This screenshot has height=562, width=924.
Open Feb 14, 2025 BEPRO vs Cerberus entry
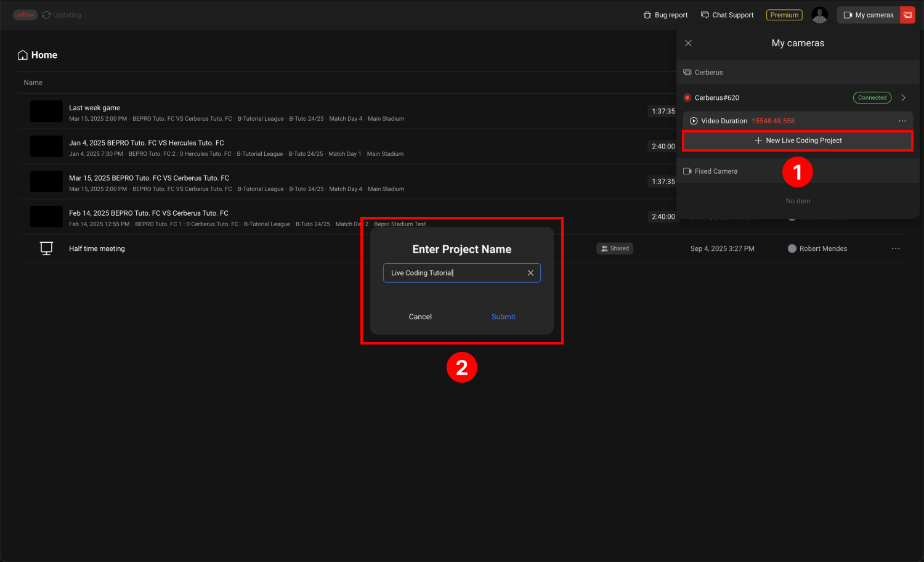(x=148, y=213)
